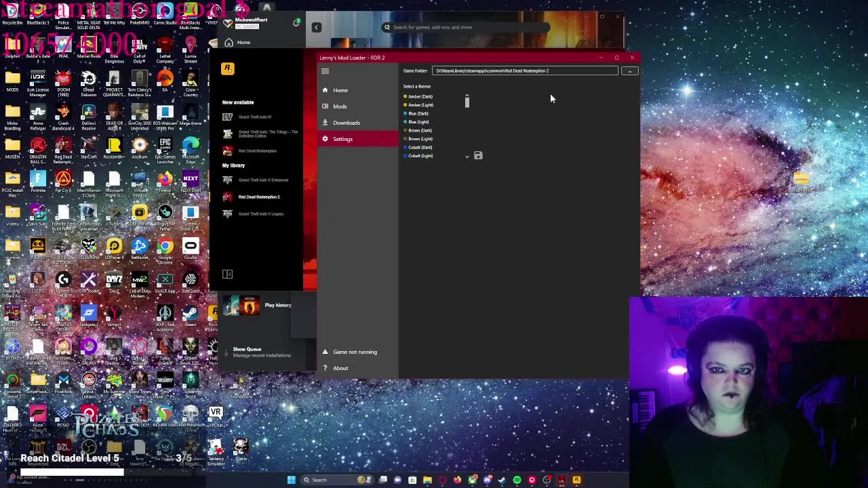Select the folder icon on right desktop
Image resolution: width=868 pixels, height=488 pixels.
(801, 181)
